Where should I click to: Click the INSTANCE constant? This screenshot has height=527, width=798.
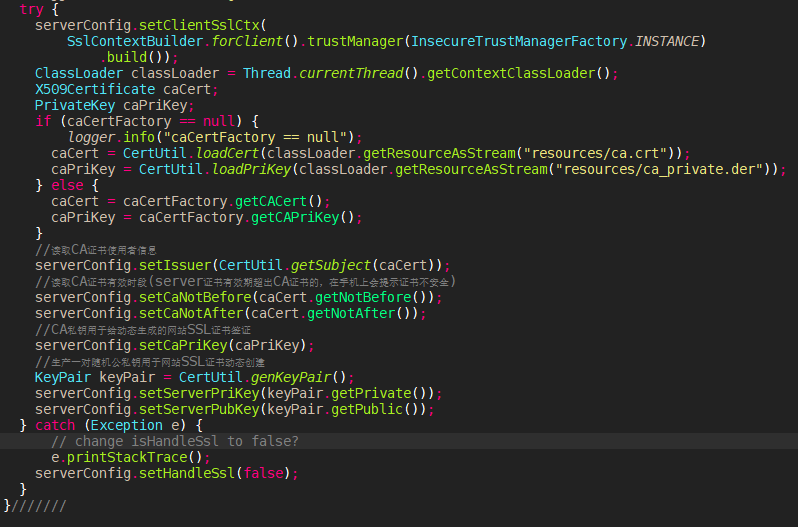667,41
